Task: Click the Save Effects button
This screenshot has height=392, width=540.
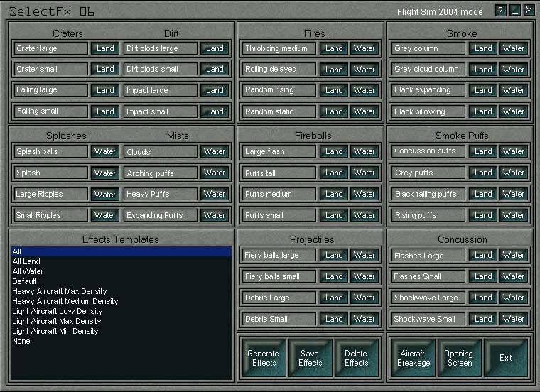Action: (x=310, y=358)
